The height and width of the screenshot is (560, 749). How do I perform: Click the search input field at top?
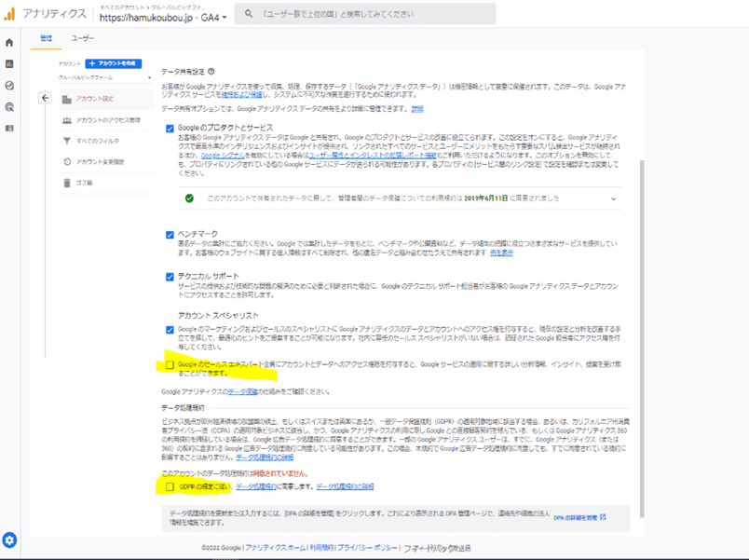tap(365, 14)
